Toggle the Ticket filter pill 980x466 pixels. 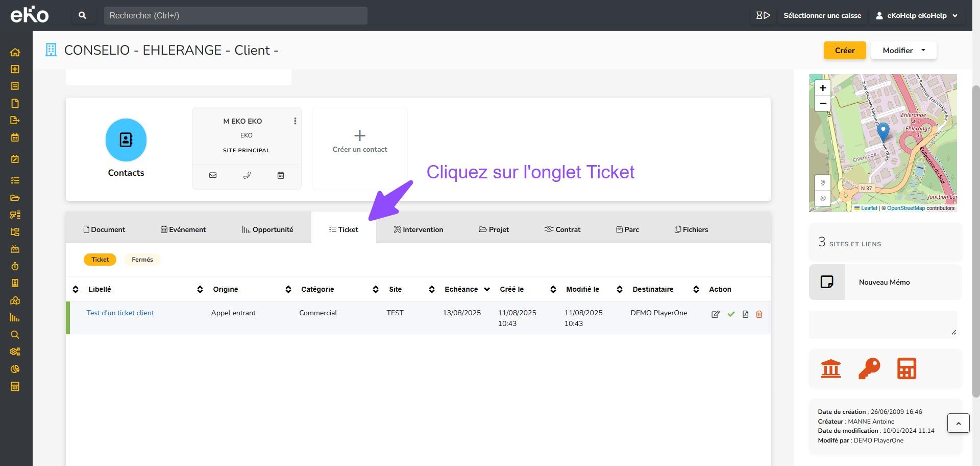[100, 260]
